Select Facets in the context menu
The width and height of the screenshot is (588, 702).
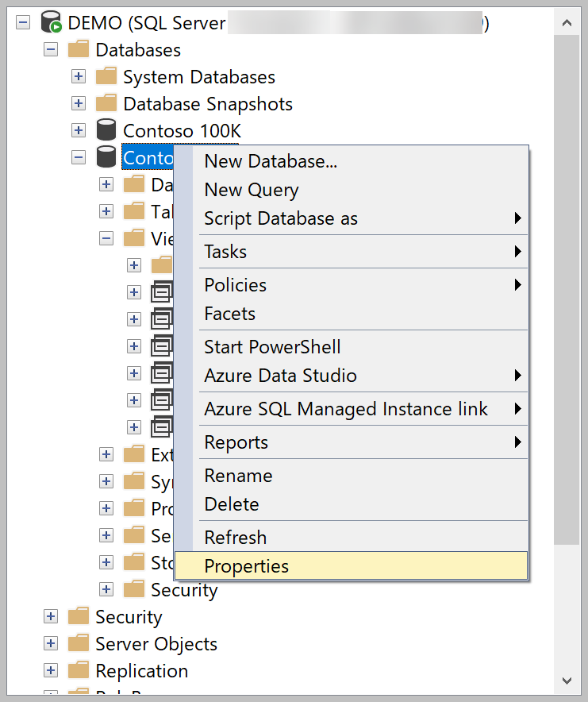click(x=351, y=314)
